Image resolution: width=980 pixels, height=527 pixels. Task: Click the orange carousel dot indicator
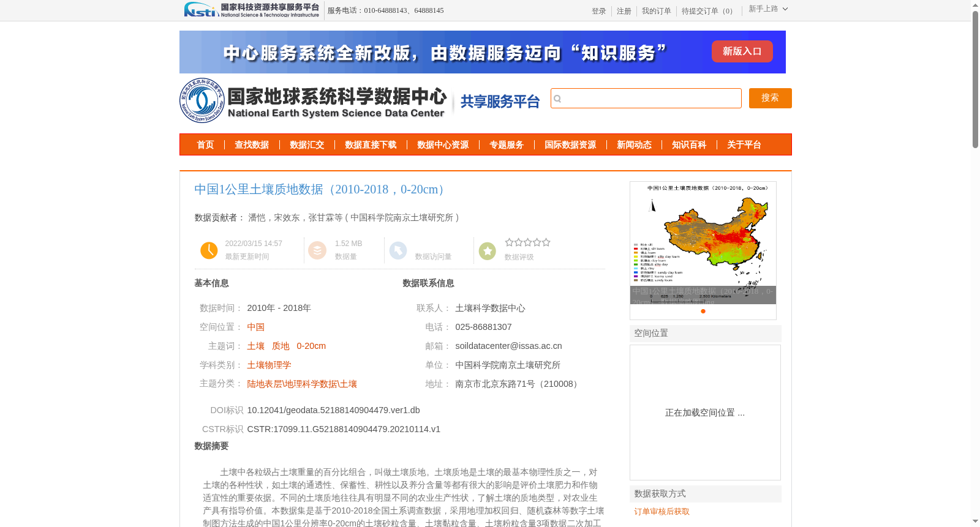coord(703,311)
